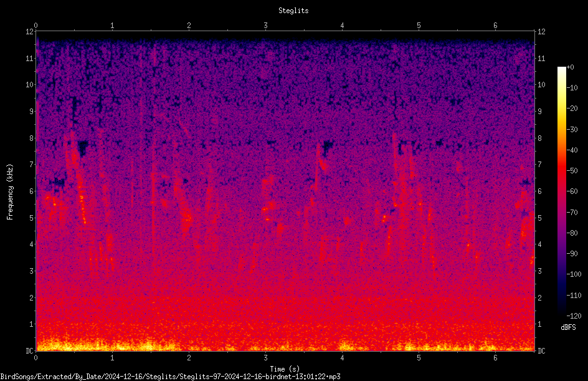
Task: Click the Time (s) axis label
Action: [285, 369]
